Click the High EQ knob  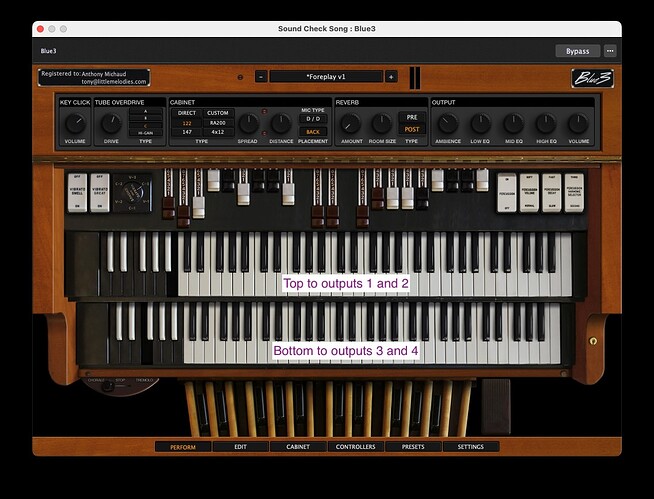click(x=546, y=123)
